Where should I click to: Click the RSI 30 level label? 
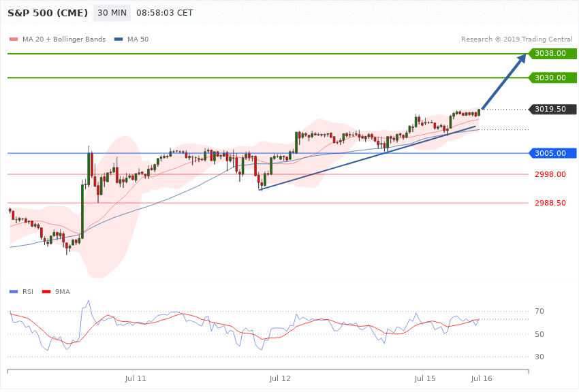coord(539,357)
